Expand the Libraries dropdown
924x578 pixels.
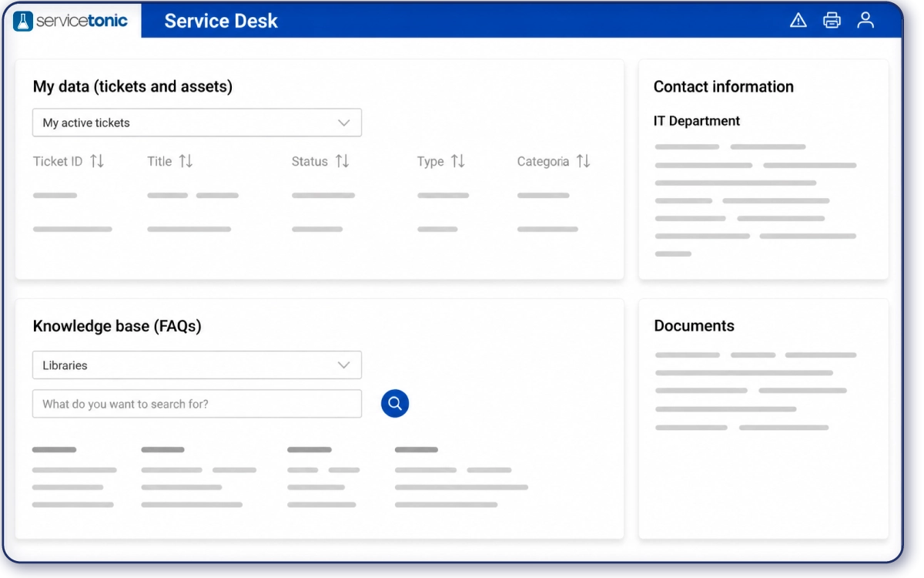click(x=197, y=365)
